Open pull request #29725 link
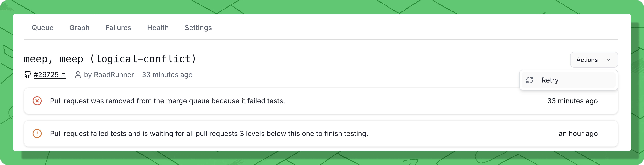This screenshot has height=165, width=644. 46,75
